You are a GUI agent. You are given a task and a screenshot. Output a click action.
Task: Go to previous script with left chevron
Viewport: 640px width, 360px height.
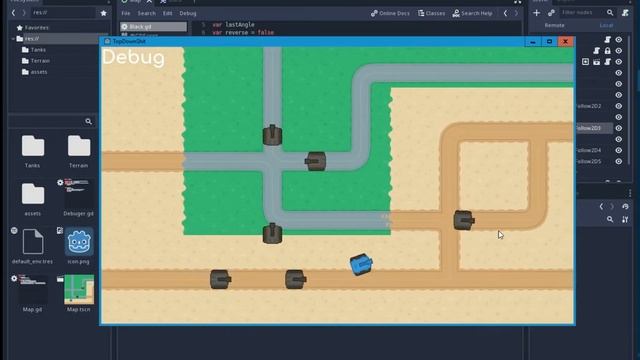(x=505, y=13)
